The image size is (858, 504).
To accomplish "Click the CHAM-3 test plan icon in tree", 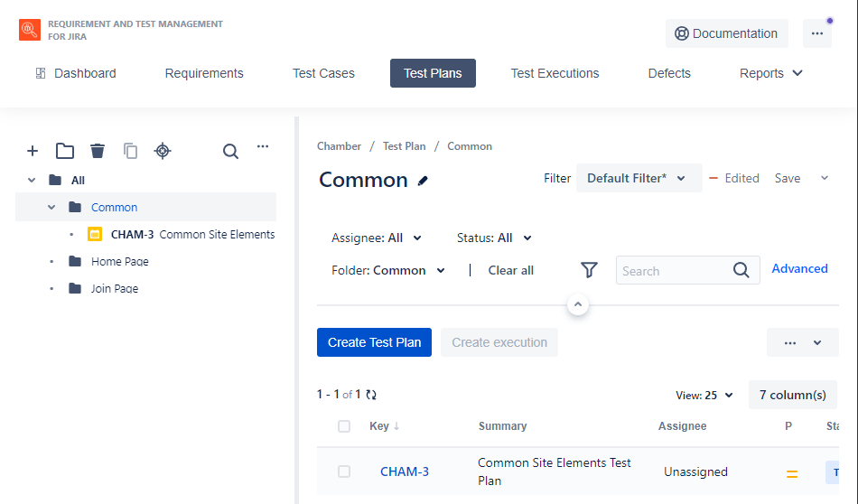I will click(95, 234).
